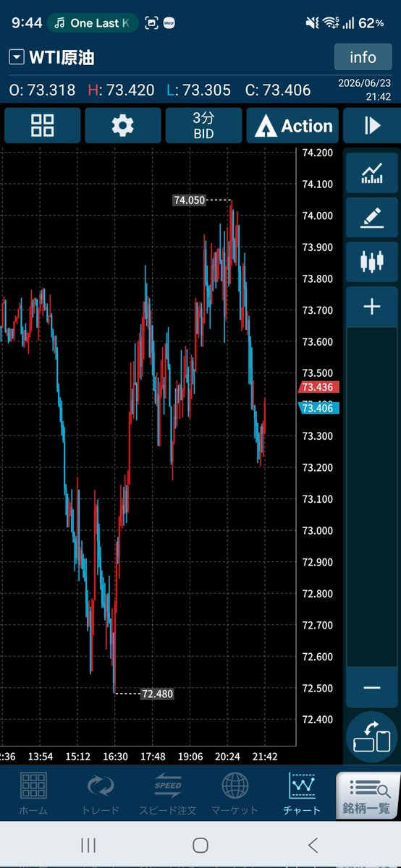The height and width of the screenshot is (868, 401).
Task: Select チャート tab
Action: point(301,794)
